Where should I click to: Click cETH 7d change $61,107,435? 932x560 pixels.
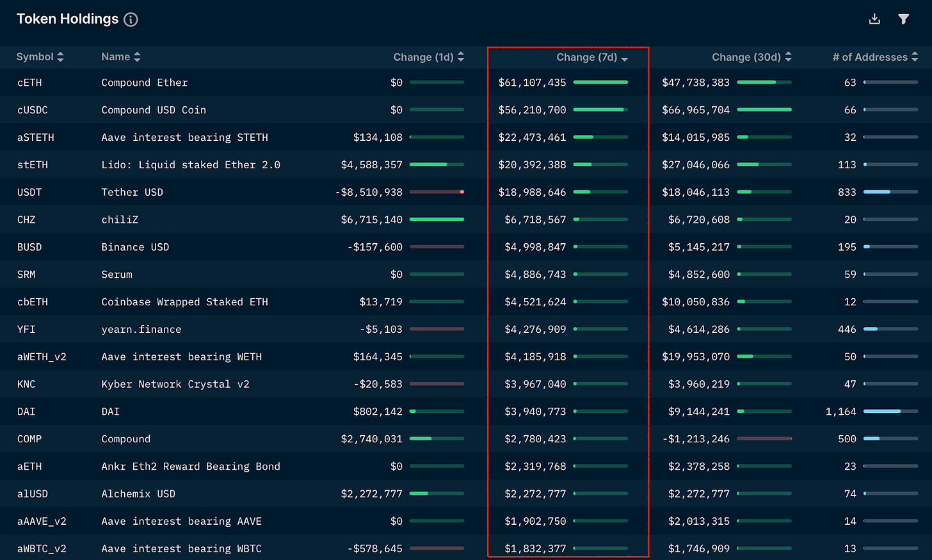[x=533, y=83]
